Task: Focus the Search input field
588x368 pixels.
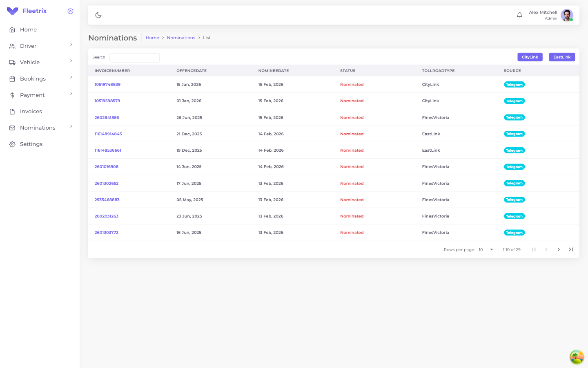Action: (x=134, y=58)
